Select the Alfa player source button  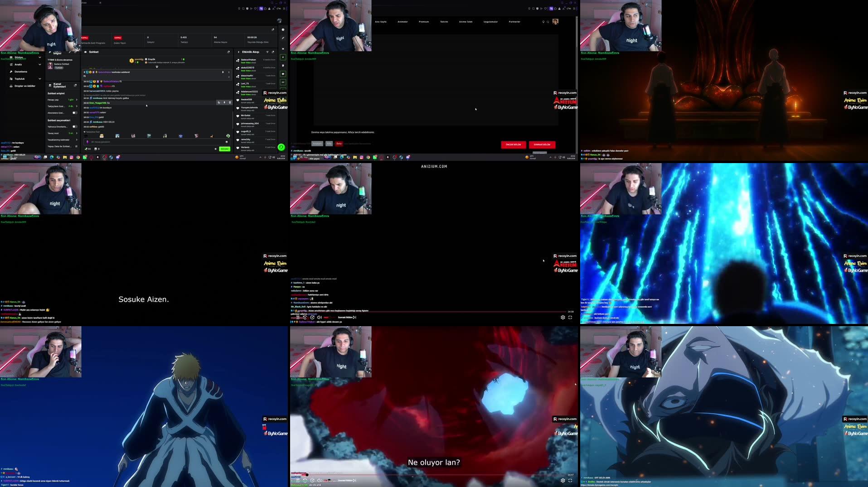(x=329, y=144)
